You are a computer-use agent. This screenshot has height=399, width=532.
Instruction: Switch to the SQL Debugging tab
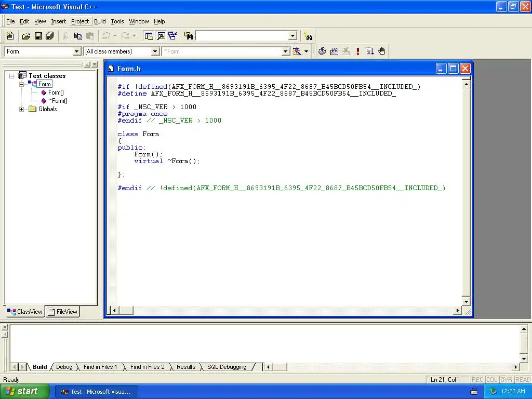coord(227,367)
